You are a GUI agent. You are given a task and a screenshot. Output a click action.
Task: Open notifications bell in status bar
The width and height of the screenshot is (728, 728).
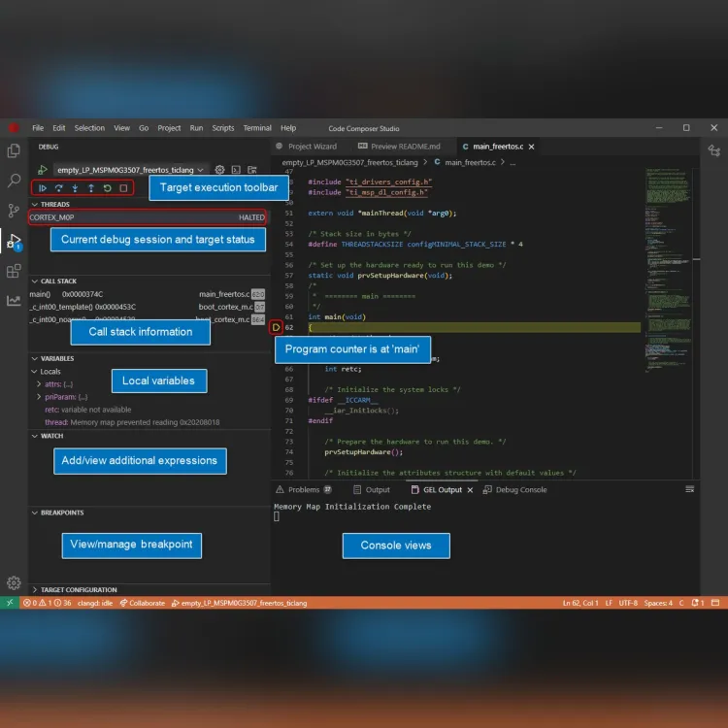(x=698, y=603)
